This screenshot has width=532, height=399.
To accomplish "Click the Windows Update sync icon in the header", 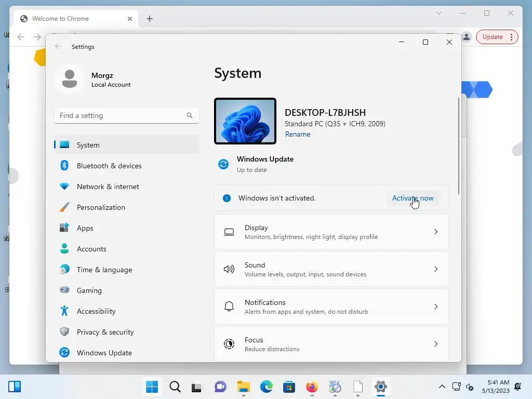I will tap(223, 164).
